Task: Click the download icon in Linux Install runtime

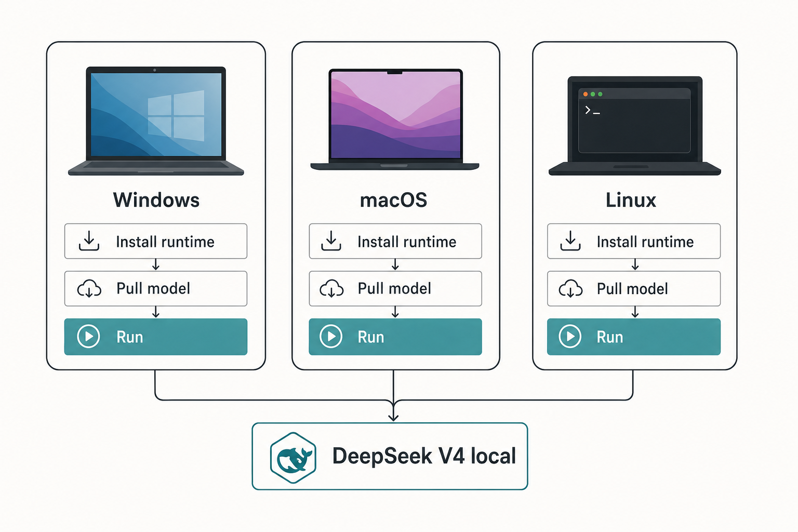Action: point(570,241)
